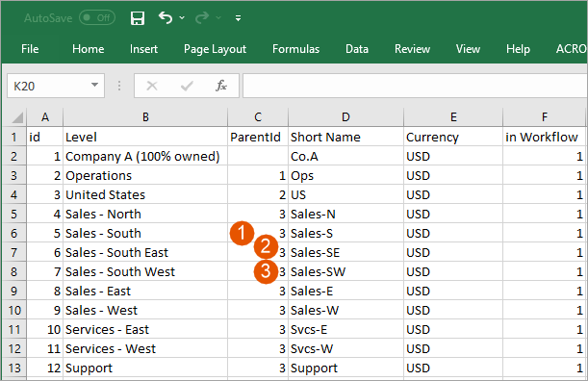Click the Undo arrow icon

point(166,17)
